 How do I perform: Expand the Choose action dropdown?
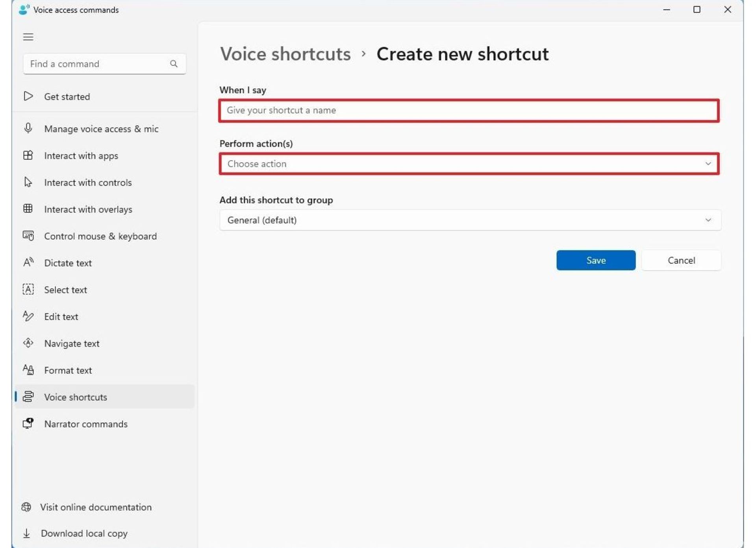[469, 164]
